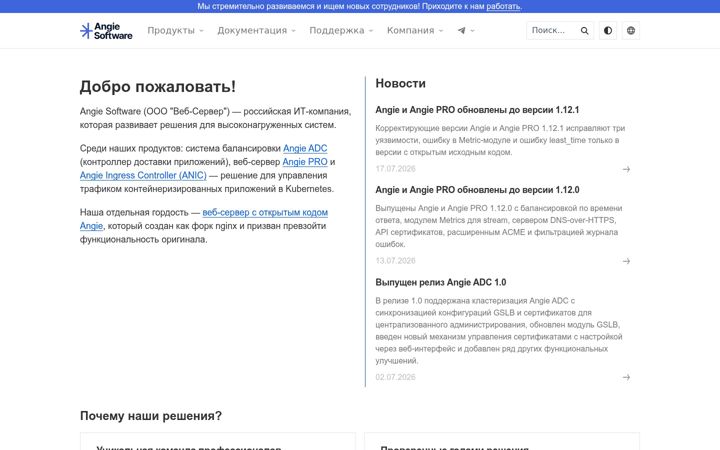
Task: Open 'Выпущен релиз Angie ADC 1.0' headline
Action: pos(441,282)
